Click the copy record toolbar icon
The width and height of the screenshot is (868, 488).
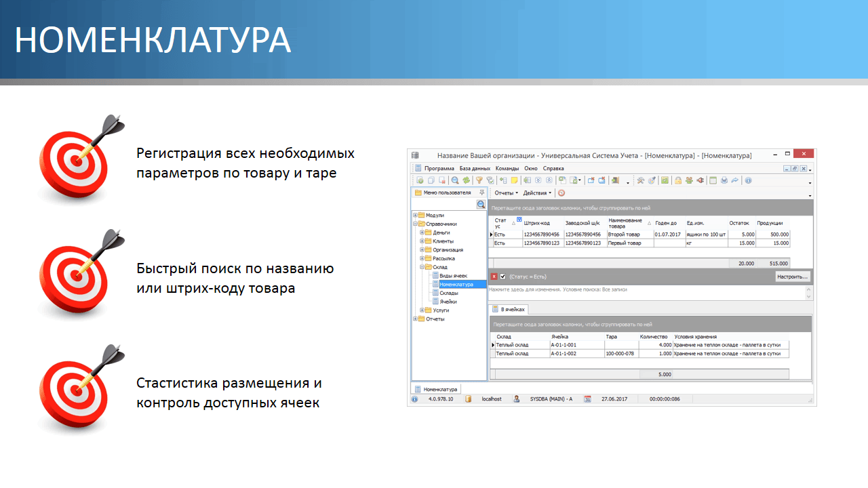click(x=431, y=180)
